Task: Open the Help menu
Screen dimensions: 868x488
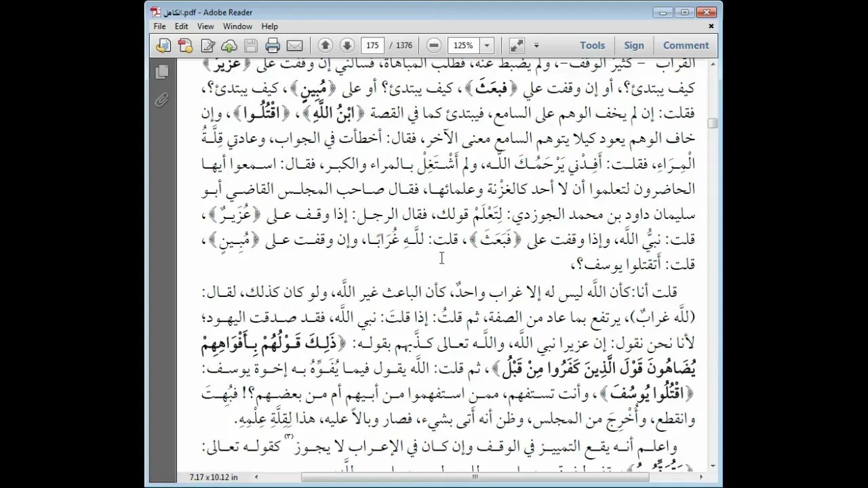Action: (x=270, y=26)
